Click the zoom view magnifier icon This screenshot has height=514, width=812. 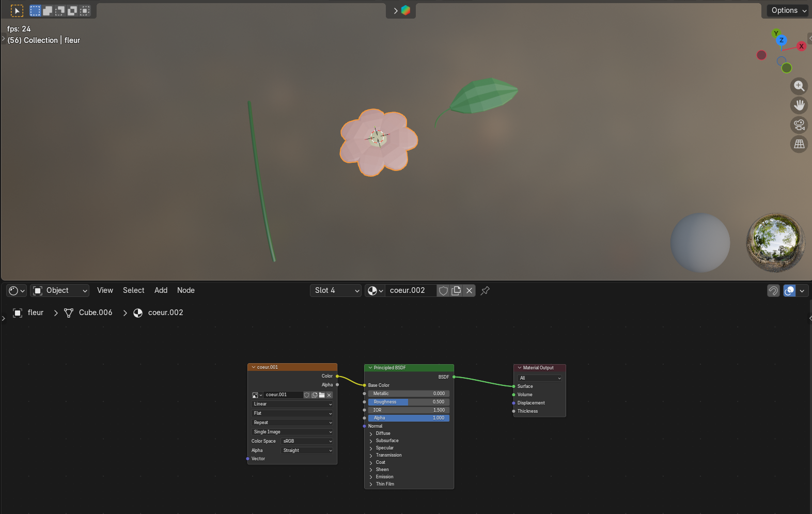[x=799, y=86]
